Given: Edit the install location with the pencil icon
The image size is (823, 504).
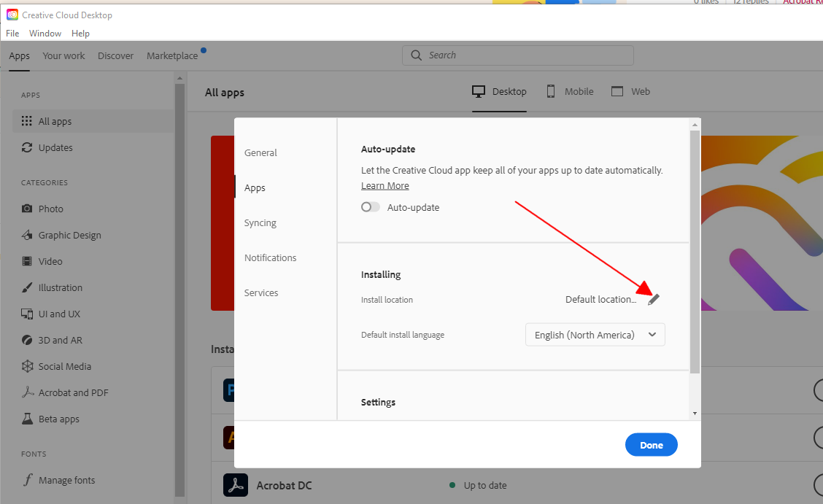Looking at the screenshot, I should coord(654,298).
